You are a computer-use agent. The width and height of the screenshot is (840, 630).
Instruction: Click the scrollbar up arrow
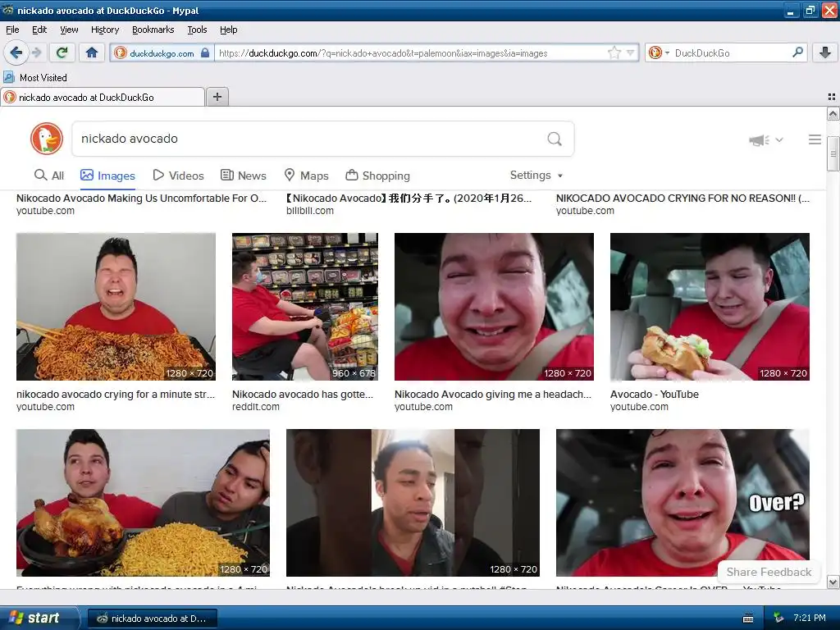coord(833,113)
